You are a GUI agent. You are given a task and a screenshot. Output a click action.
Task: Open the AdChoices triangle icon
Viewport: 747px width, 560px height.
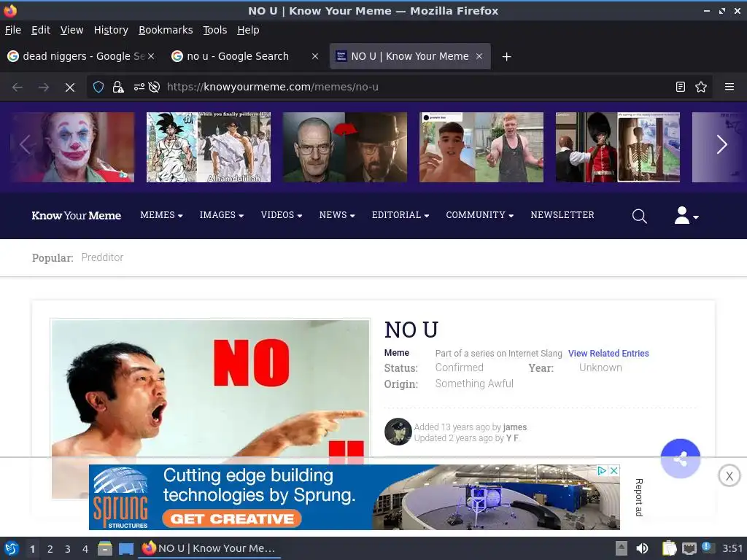click(602, 470)
